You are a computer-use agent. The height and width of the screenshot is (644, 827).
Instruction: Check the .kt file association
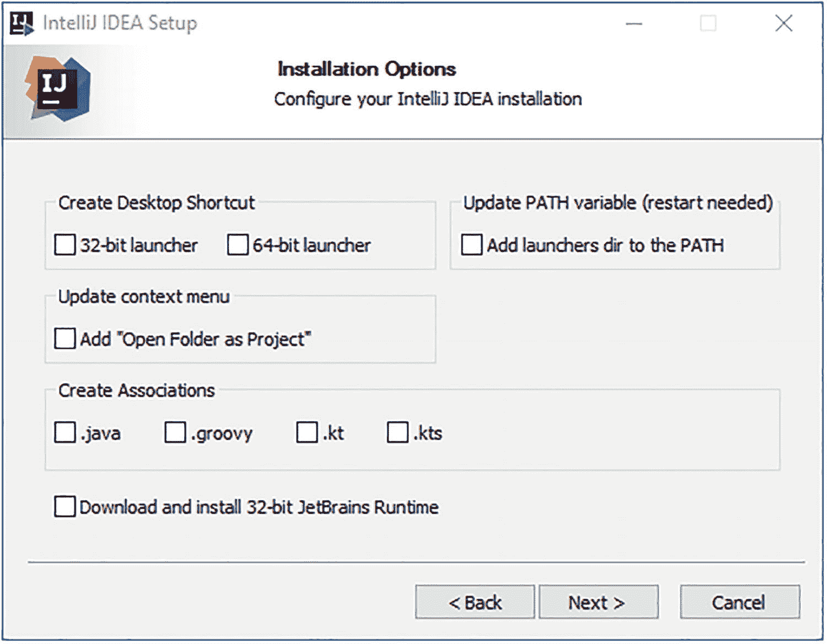[307, 432]
